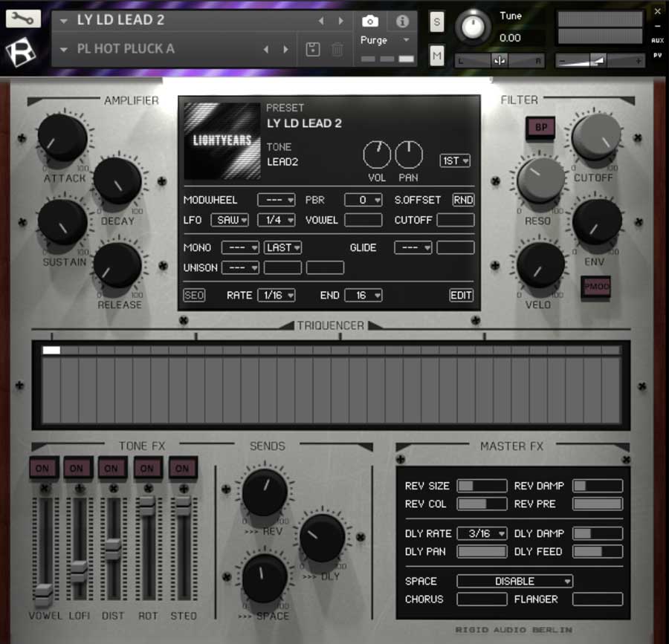Click the Tune knob
This screenshot has height=644, width=669.
click(472, 27)
